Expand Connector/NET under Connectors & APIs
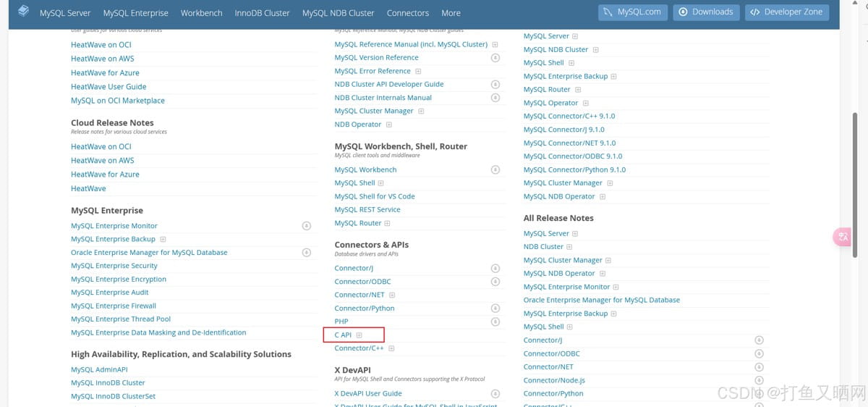 (x=392, y=295)
